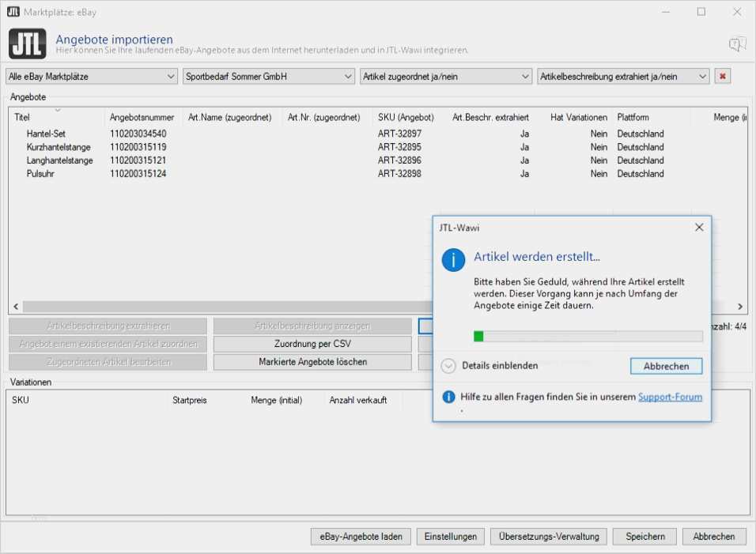
Task: Click Markierte Angebote löschen button
Action: tap(312, 362)
